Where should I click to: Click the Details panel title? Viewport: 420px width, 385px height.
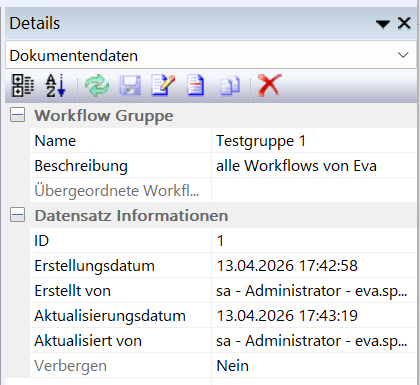click(x=35, y=23)
